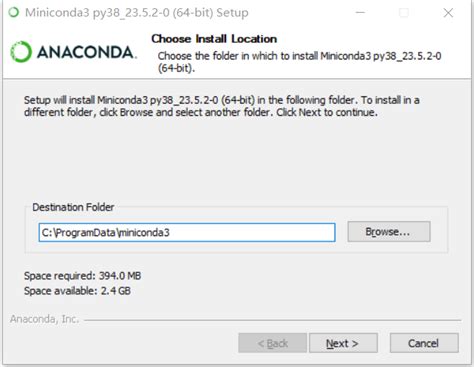Image resolution: width=474 pixels, height=367 pixels.
Task: Click the setup instructions paragraph text
Action: point(222,106)
